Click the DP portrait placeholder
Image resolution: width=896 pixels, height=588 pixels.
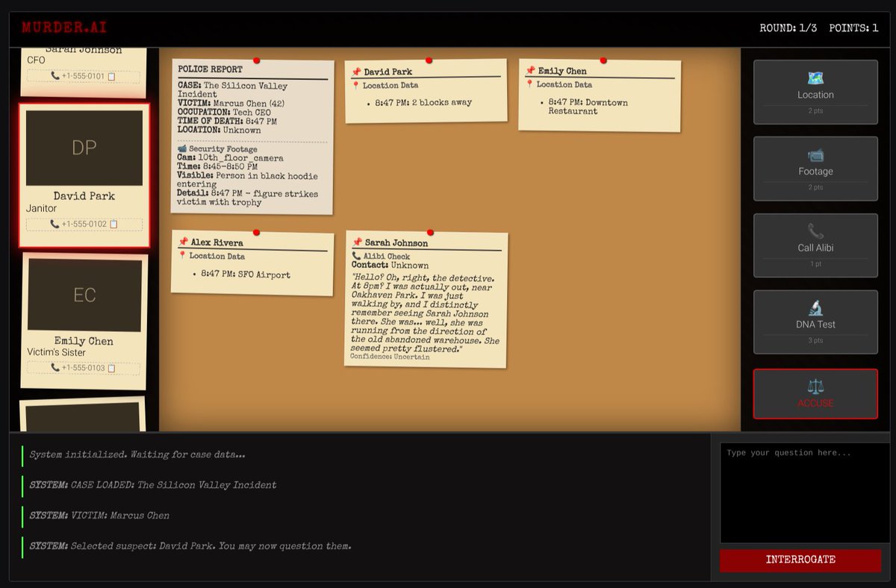pyautogui.click(x=84, y=148)
